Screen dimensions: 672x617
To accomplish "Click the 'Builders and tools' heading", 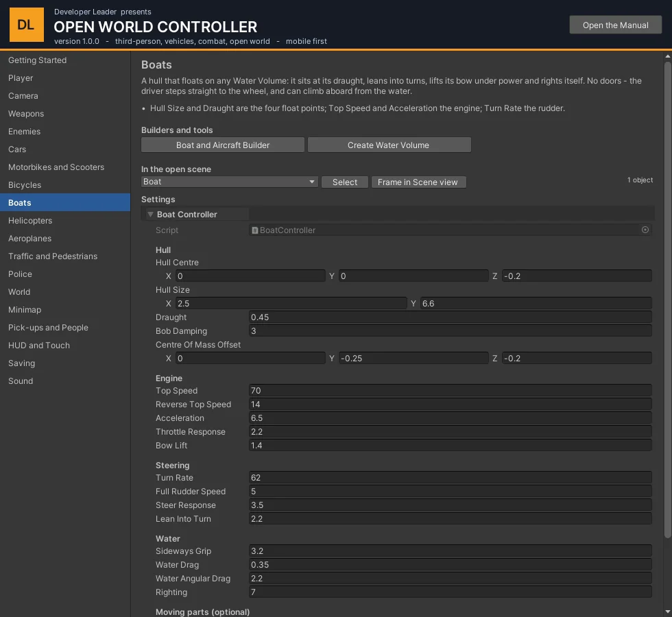I will coord(177,130).
